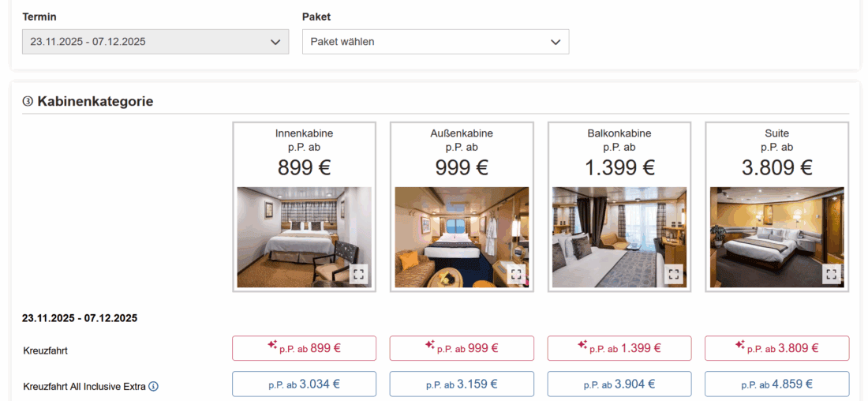Click the sparkle icon on the 899 € offer
Screen dimensions: 868x401
[272, 345]
